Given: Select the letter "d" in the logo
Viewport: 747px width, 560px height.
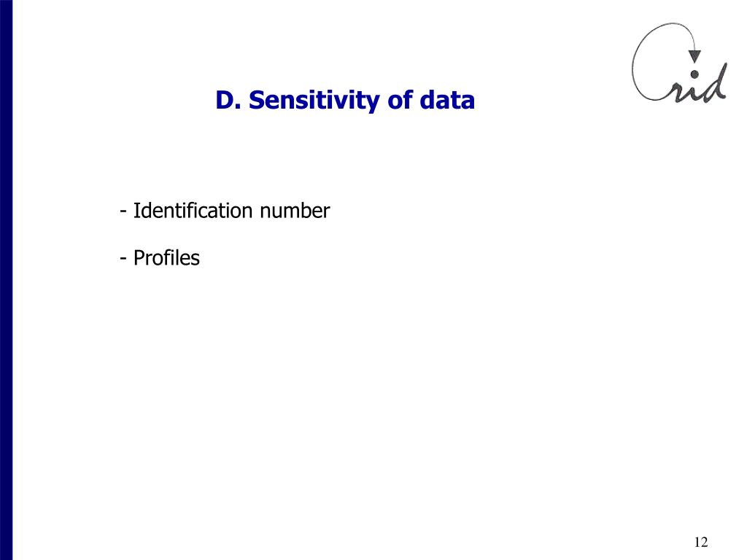Looking at the screenshot, I should coord(716,82).
